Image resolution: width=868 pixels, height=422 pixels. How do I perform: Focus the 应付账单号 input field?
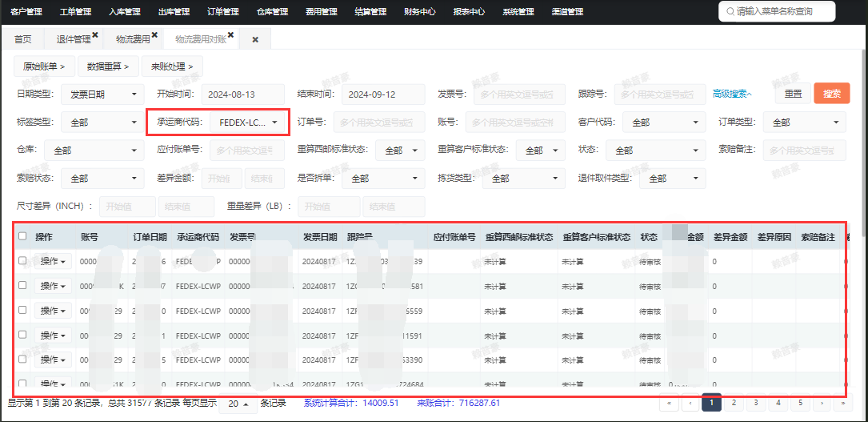coord(247,150)
